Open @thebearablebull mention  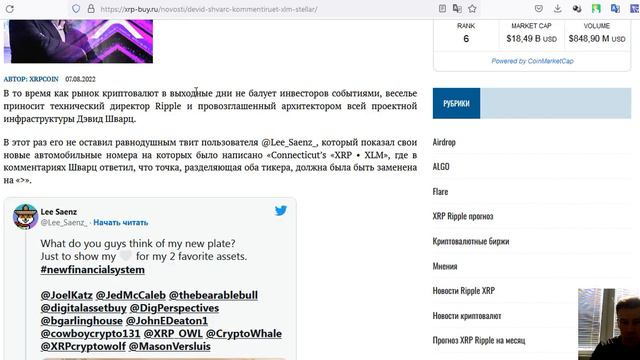tap(213, 295)
